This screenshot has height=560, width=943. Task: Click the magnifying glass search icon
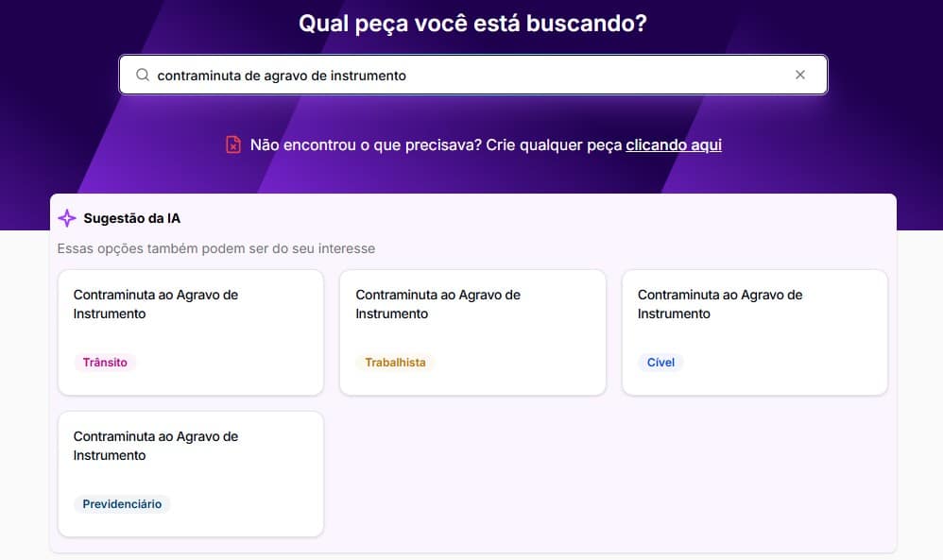(142, 74)
